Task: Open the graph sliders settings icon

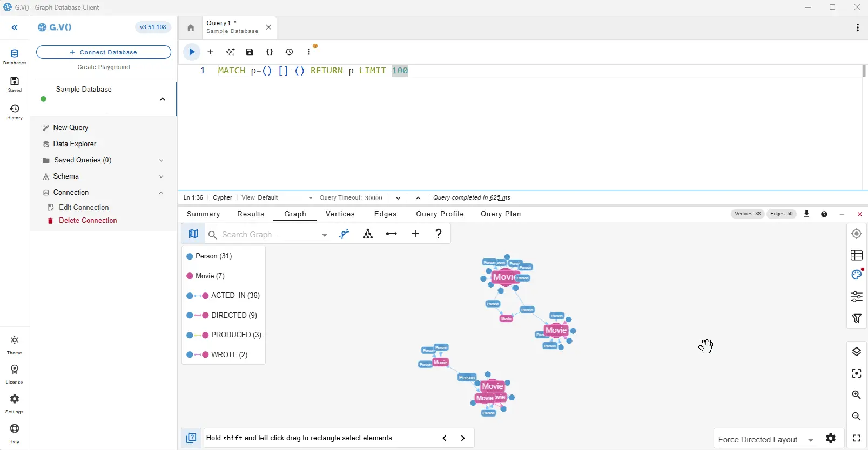Action: click(857, 297)
